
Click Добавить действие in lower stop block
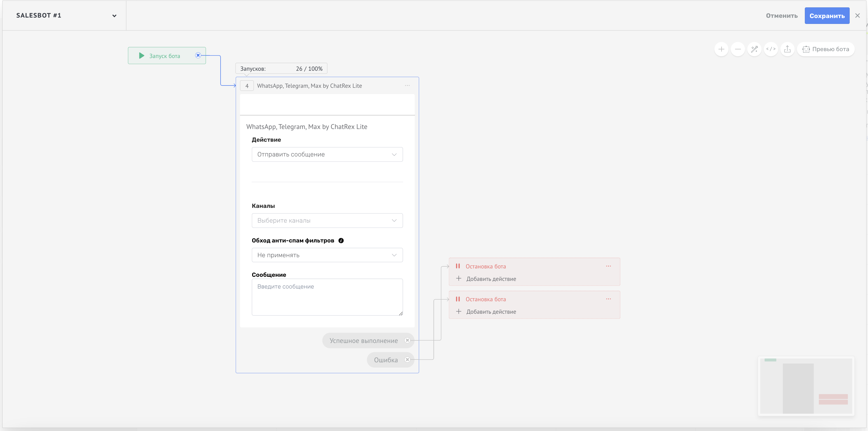tap(491, 312)
